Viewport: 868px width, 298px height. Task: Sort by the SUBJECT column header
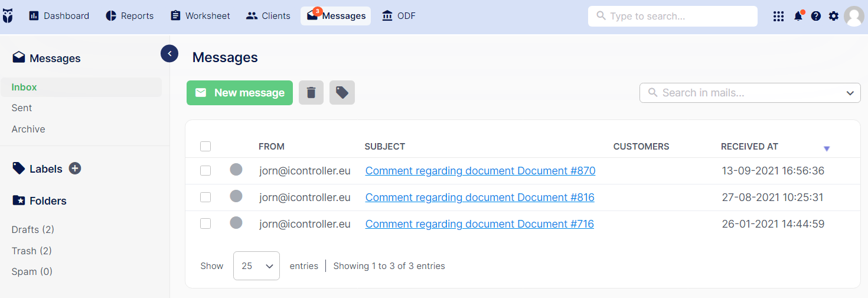click(385, 147)
